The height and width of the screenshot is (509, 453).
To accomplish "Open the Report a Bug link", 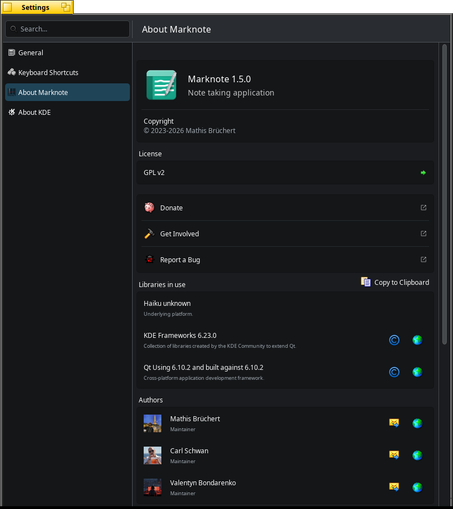I will tap(285, 260).
